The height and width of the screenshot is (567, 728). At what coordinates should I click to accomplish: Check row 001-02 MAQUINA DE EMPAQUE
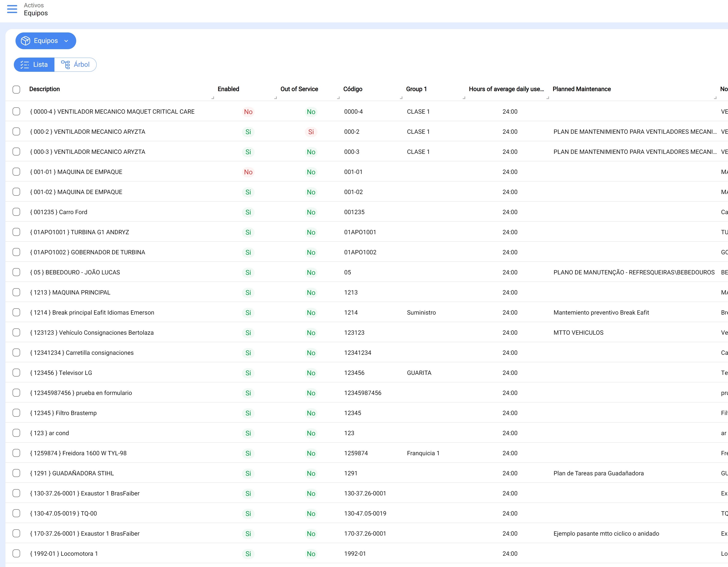coord(16,192)
